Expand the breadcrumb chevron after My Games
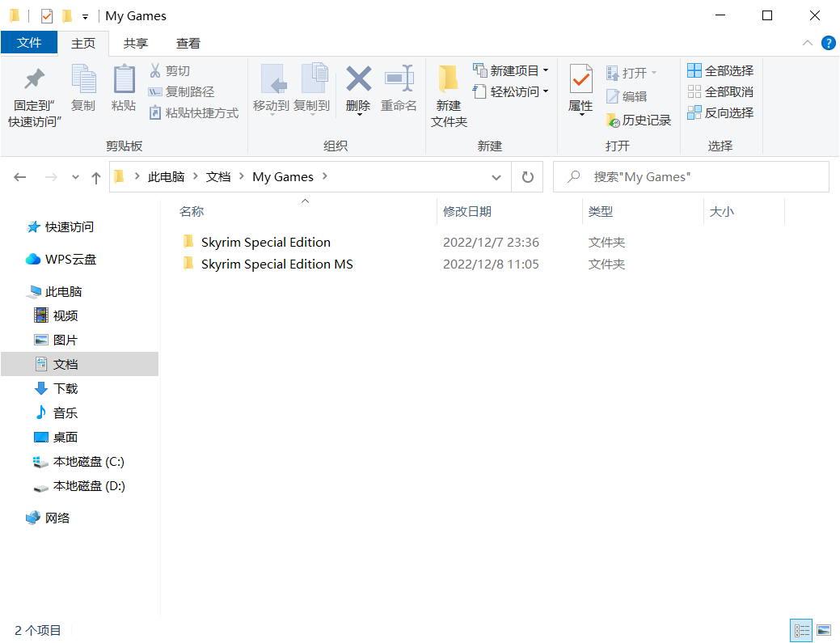 (325, 176)
